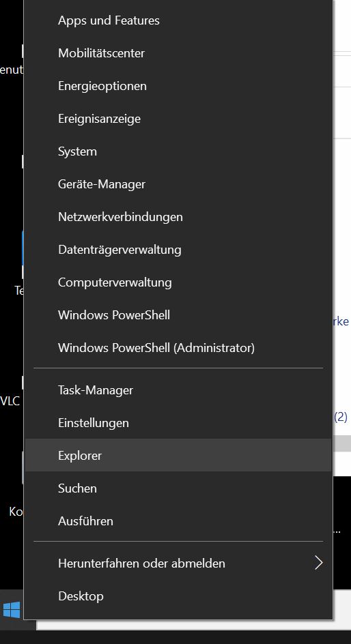This screenshot has width=351, height=644.
Task: Start Windows PowerShell
Action: tap(178, 315)
